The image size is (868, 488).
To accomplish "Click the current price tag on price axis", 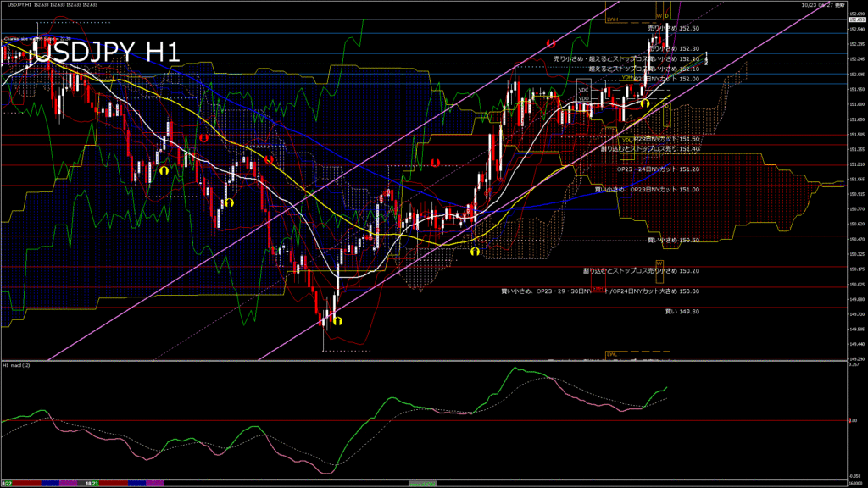I will tap(854, 19).
